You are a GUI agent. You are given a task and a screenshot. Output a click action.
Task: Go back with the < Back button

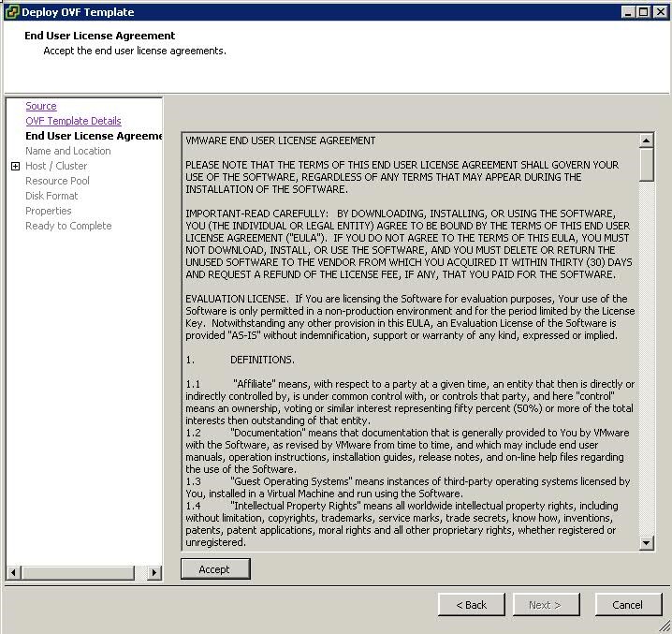472,605
